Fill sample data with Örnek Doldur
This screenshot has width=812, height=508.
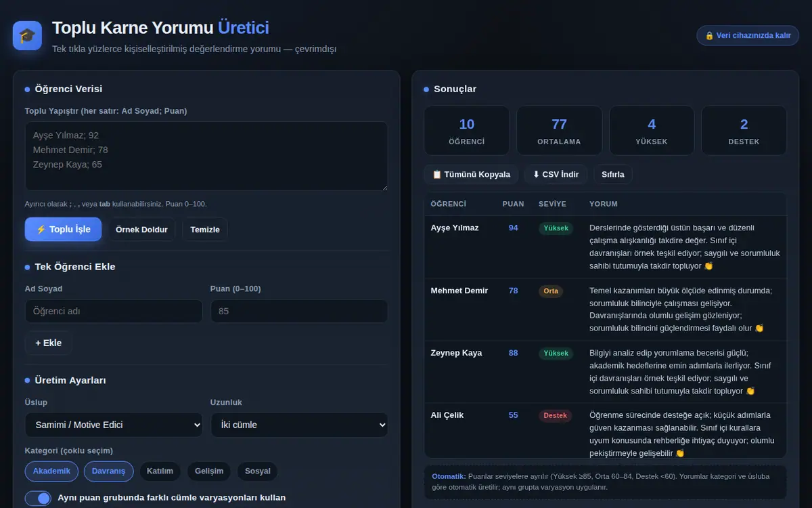[x=141, y=229]
